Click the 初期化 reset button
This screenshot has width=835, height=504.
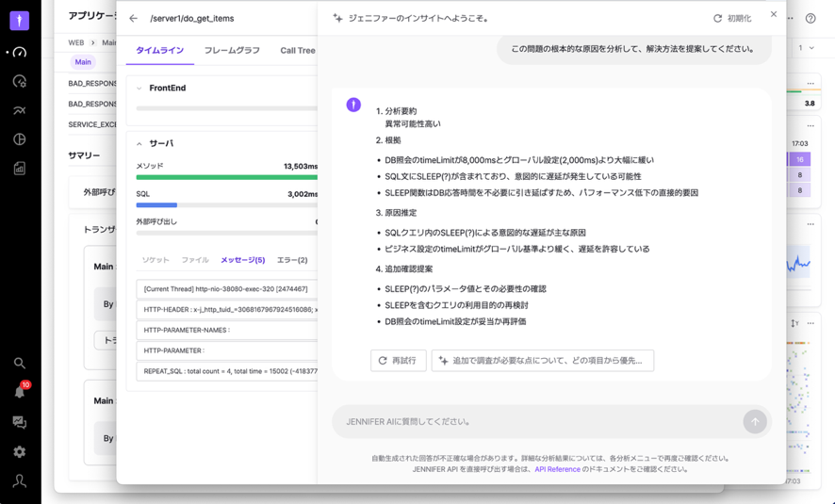coord(732,19)
